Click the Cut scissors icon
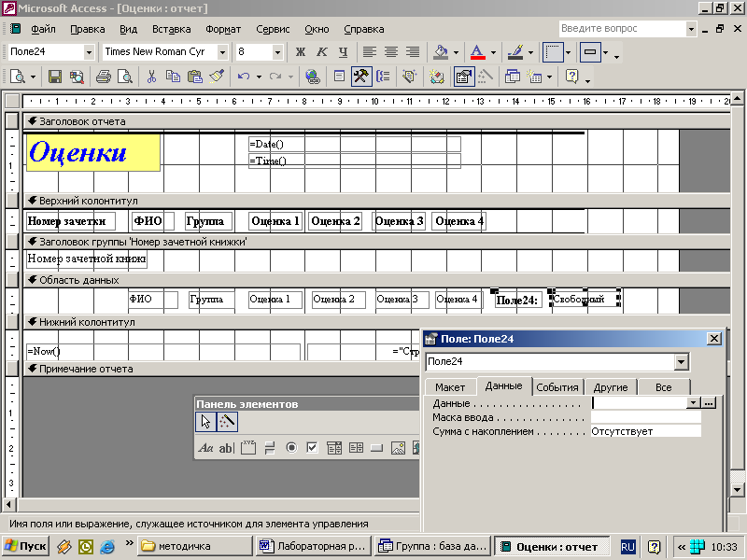Image resolution: width=747 pixels, height=560 pixels. point(151,77)
